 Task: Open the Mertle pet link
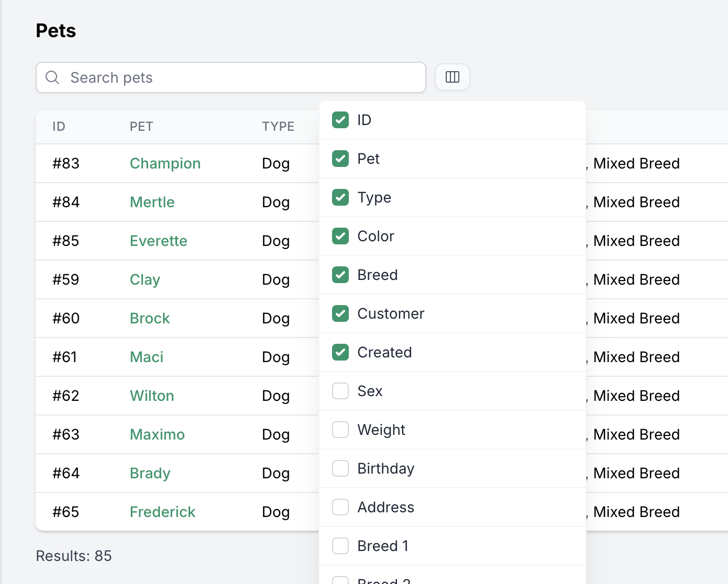tap(152, 202)
